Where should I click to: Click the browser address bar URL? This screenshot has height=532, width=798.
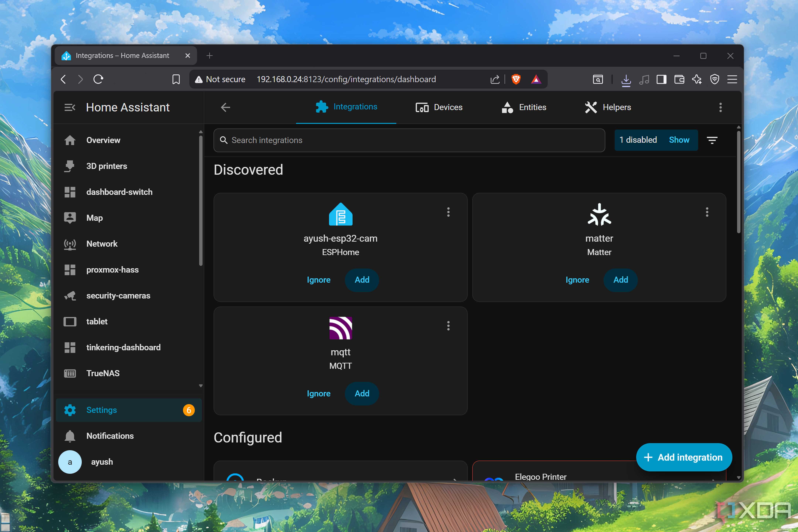pyautogui.click(x=346, y=79)
